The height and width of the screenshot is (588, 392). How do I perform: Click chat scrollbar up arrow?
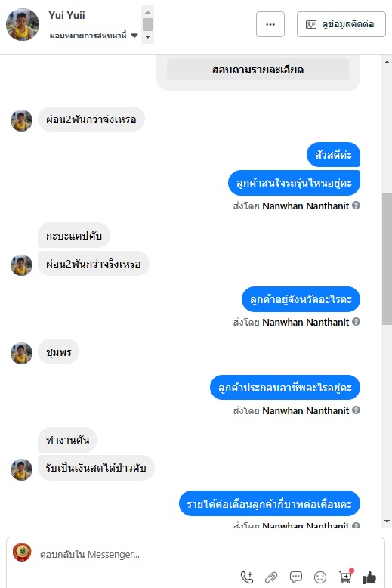(x=387, y=62)
